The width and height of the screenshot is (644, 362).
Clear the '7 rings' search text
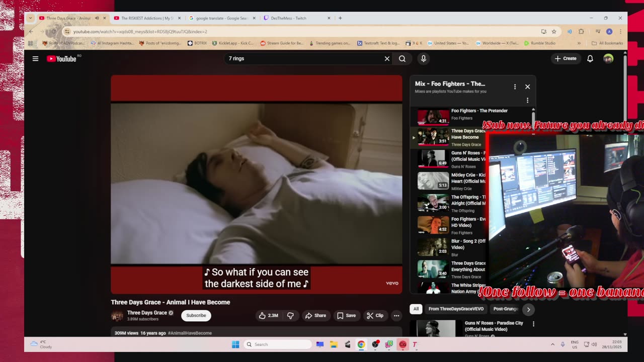point(387,59)
